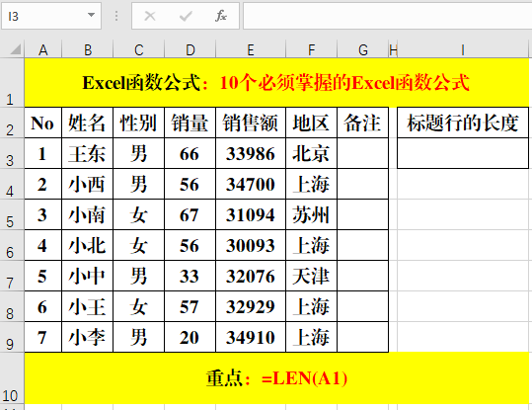Click the name cell '小中'
532x410 pixels.
coord(88,276)
